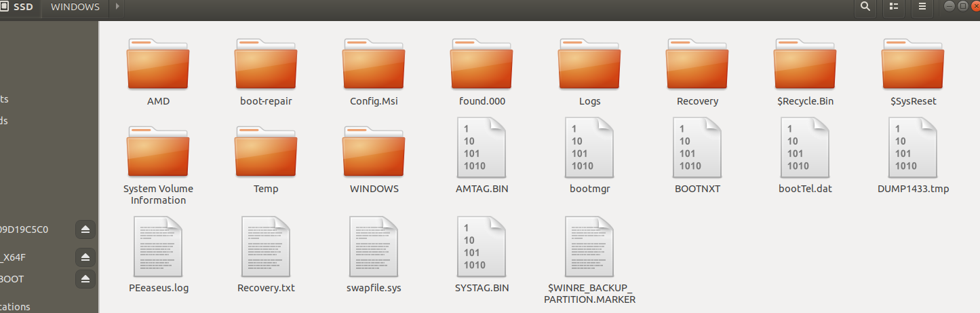
Task: Select the Recovery.txt document icon
Action: point(266,247)
